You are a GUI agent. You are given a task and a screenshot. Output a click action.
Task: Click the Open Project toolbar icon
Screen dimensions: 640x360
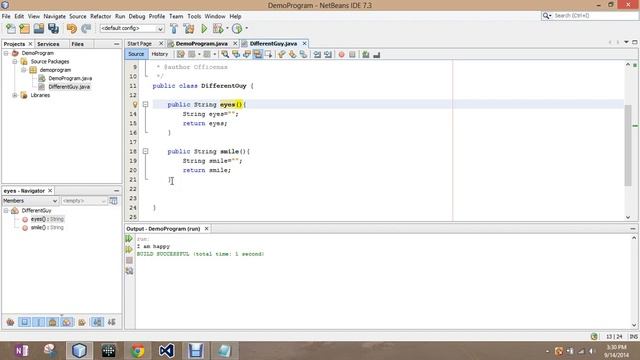(x=39, y=29)
